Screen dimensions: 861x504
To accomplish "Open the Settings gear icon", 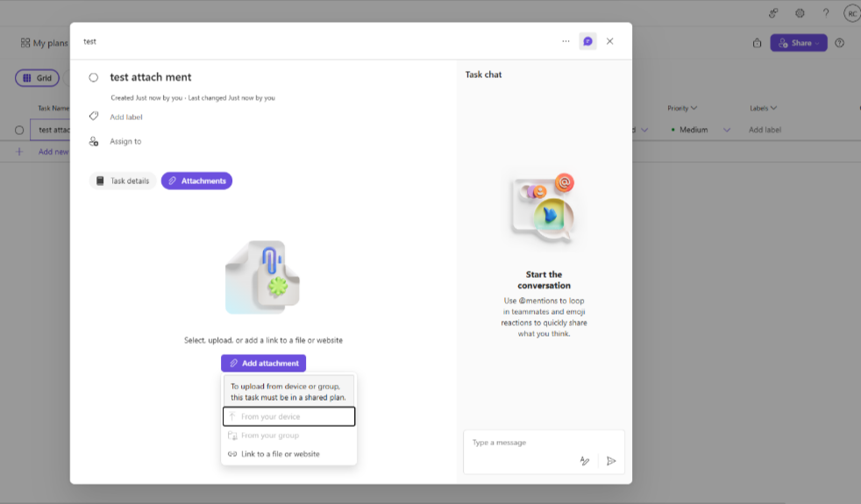I will [x=800, y=13].
